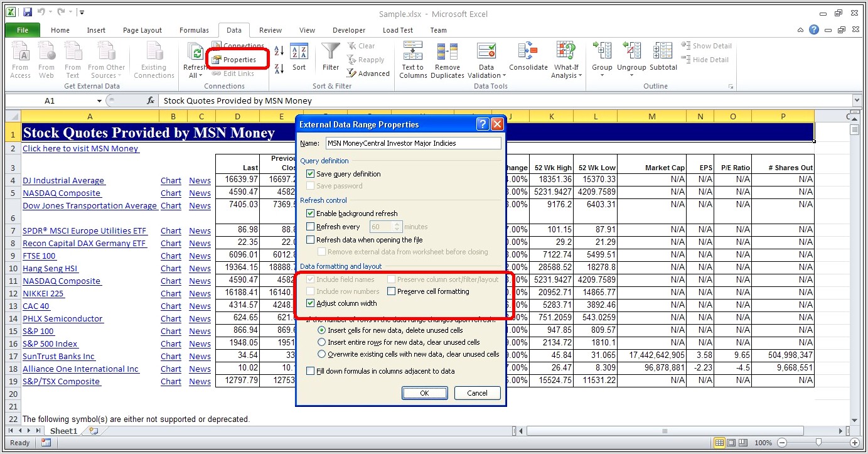Open connection Properties in ribbon
This screenshot has width=868, height=454.
click(234, 60)
